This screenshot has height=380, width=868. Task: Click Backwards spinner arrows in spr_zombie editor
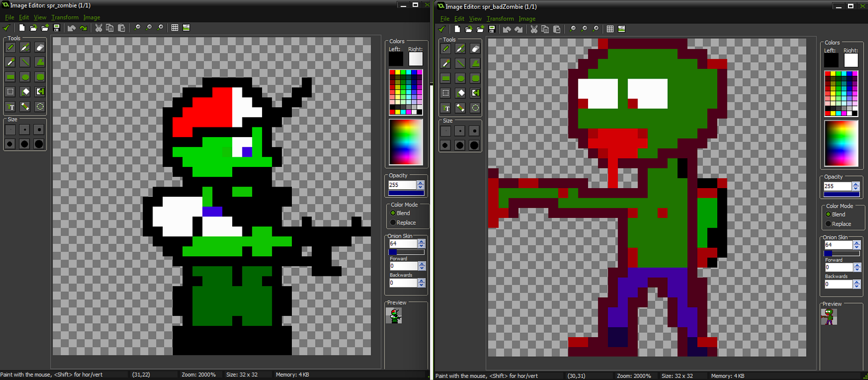(x=422, y=283)
